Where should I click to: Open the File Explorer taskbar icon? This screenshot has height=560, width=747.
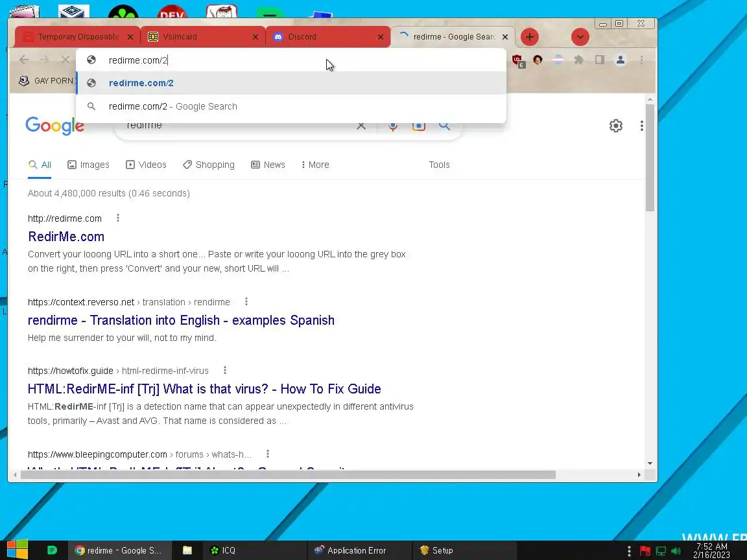point(187,550)
